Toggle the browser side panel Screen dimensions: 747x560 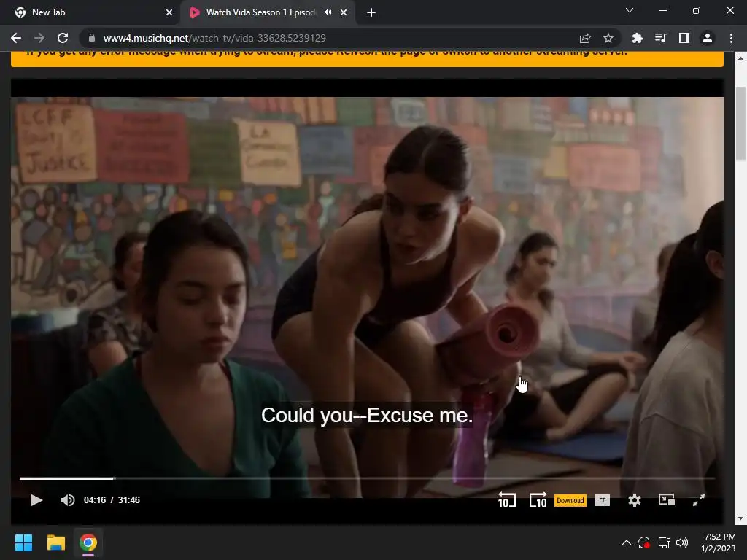(684, 38)
